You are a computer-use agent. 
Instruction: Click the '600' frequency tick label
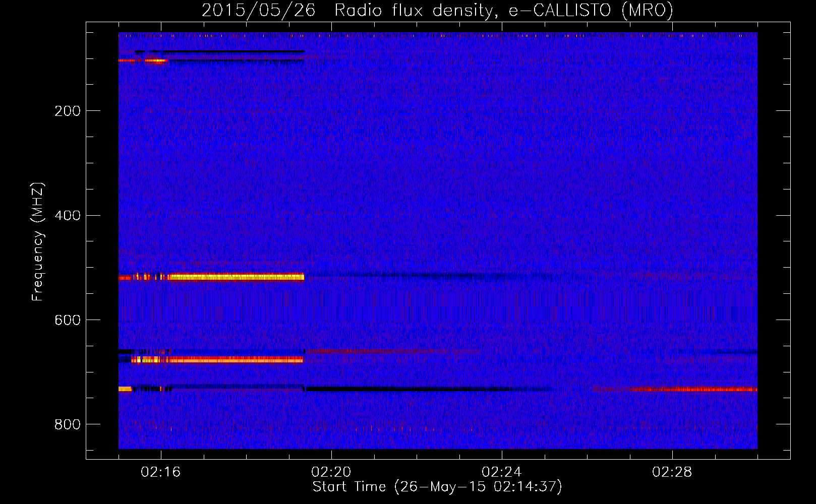point(67,321)
